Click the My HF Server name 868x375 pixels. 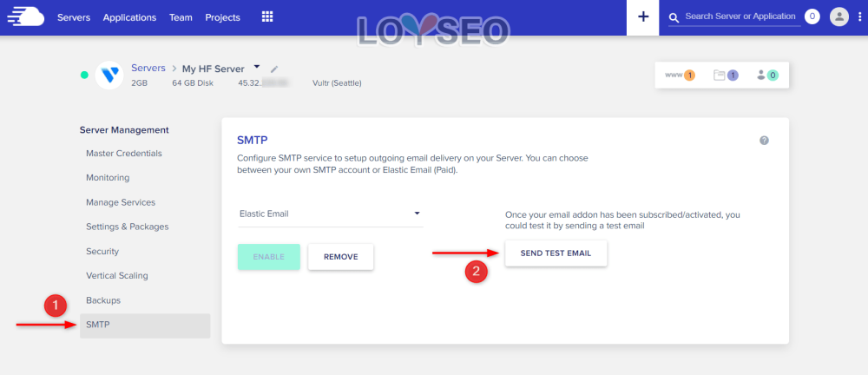tap(214, 69)
